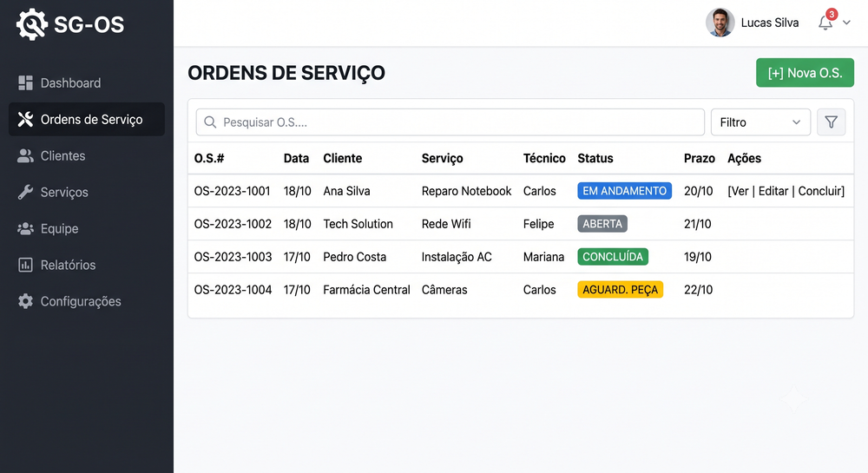This screenshot has height=473, width=868.
Task: Click the magnifier search icon
Action: [x=210, y=122]
